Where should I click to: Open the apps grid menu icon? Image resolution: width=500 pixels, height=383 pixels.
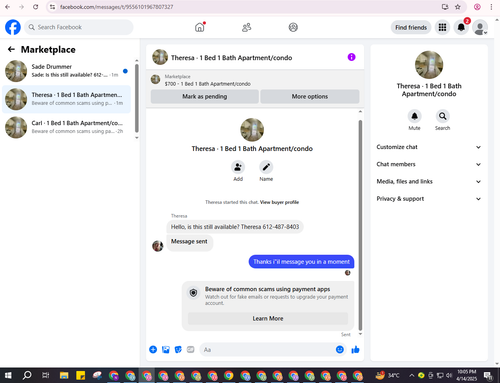click(442, 27)
